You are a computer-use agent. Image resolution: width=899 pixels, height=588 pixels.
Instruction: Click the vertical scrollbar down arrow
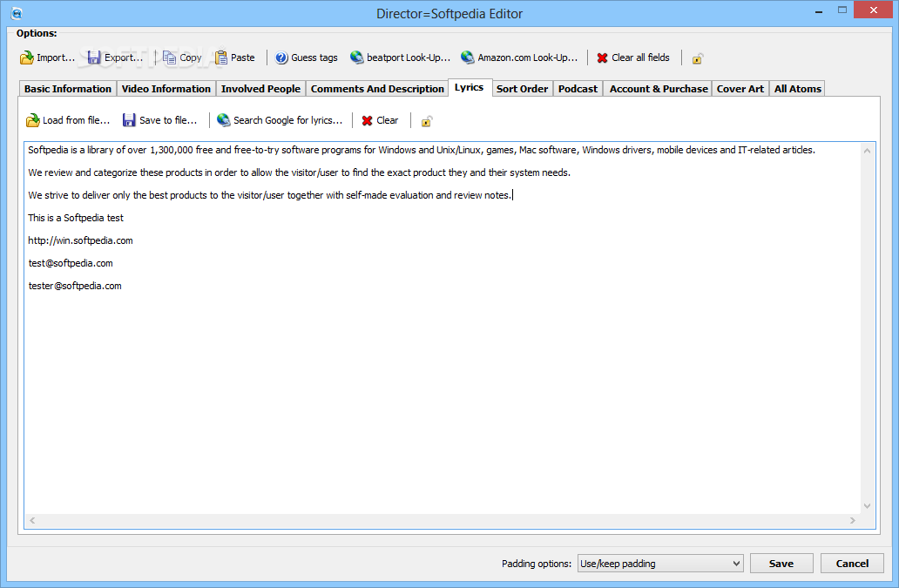coord(867,506)
